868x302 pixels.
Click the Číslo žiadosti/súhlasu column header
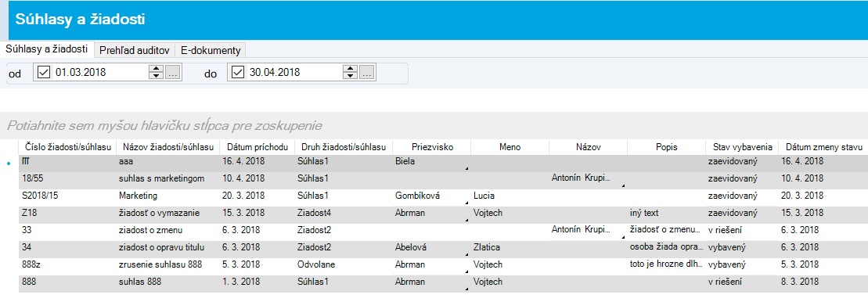point(68,147)
